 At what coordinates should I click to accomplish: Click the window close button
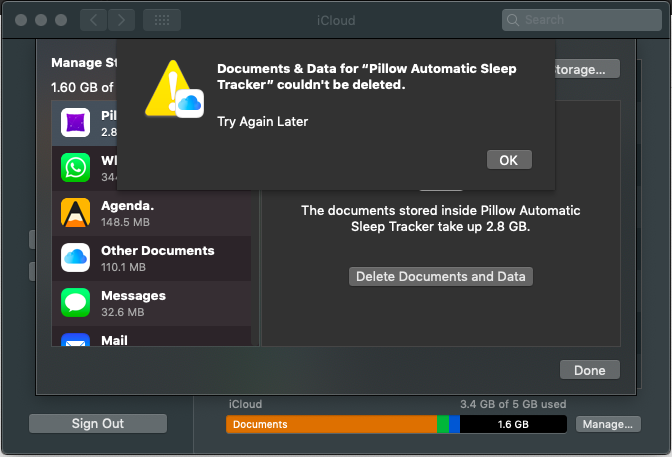pyautogui.click(x=21, y=20)
